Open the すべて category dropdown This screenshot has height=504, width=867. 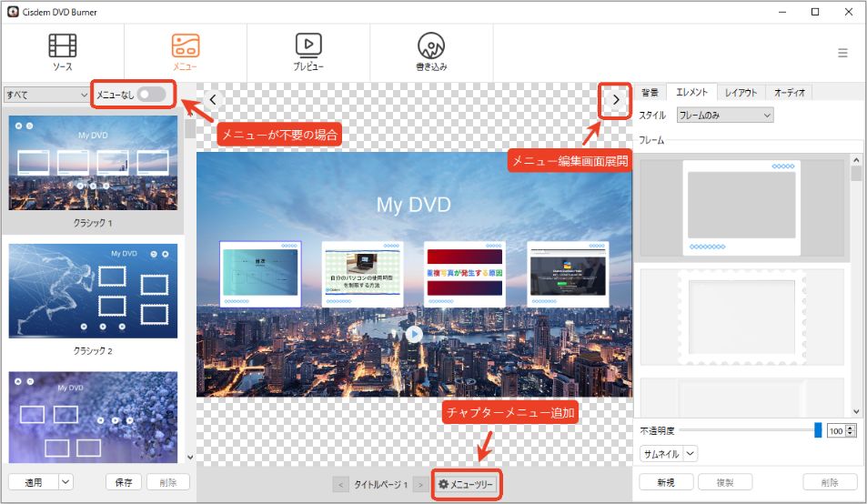(x=46, y=95)
